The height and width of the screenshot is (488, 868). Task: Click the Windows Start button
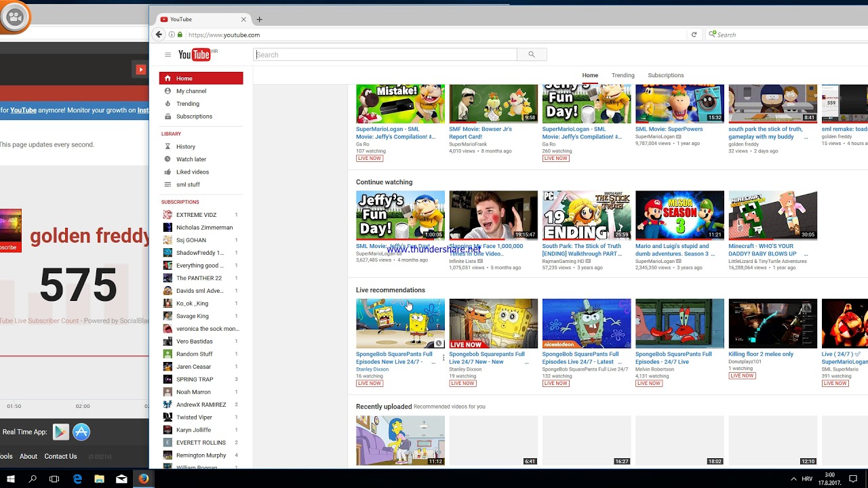[11, 479]
